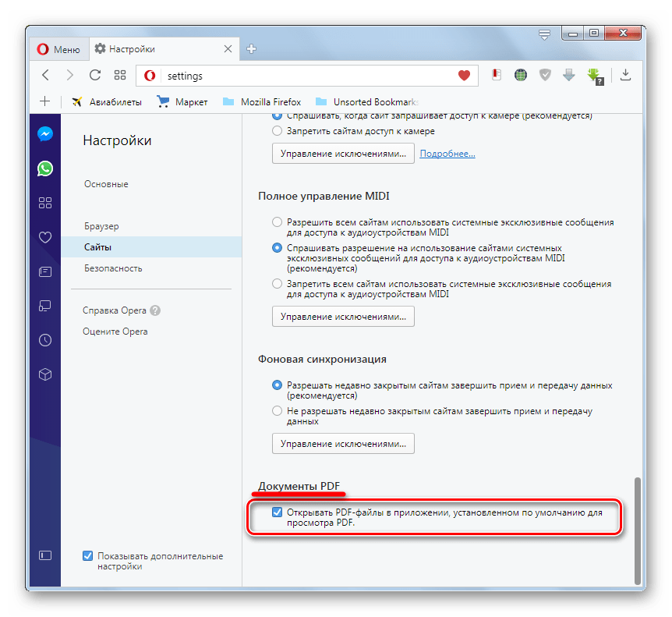Toggle the show advanced settings checkbox
672x617 pixels.
tap(88, 556)
